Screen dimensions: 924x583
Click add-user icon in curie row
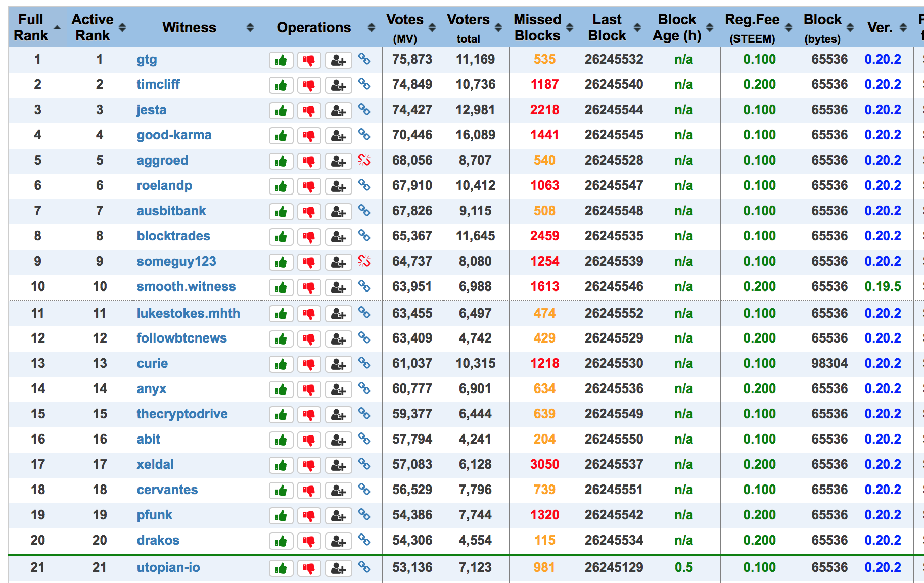(x=338, y=365)
